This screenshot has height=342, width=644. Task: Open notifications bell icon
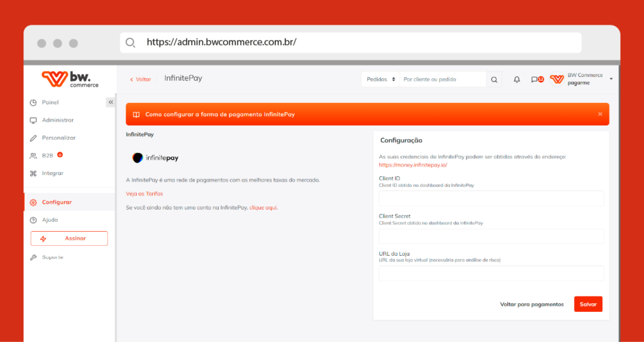point(517,79)
